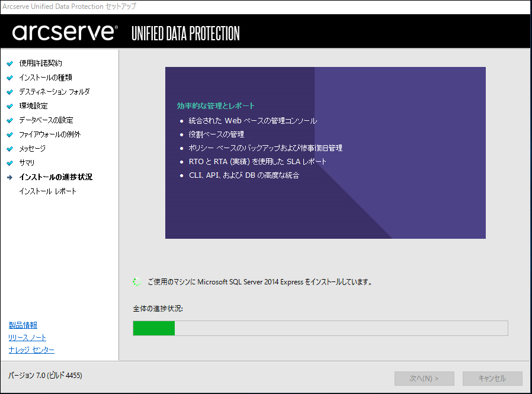
Task: Click the arrow icon beside インストールの進捗状況
Action: [x=10, y=177]
